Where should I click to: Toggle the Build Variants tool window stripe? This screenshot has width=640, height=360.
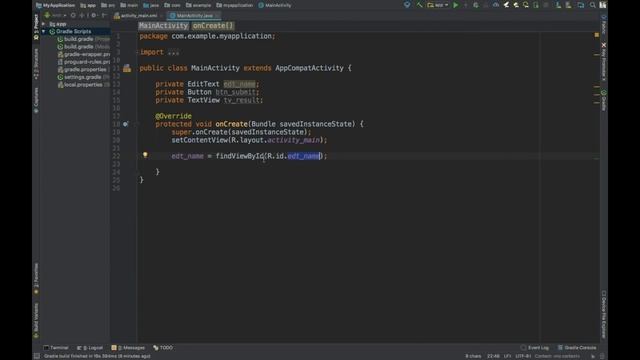coord(36,320)
